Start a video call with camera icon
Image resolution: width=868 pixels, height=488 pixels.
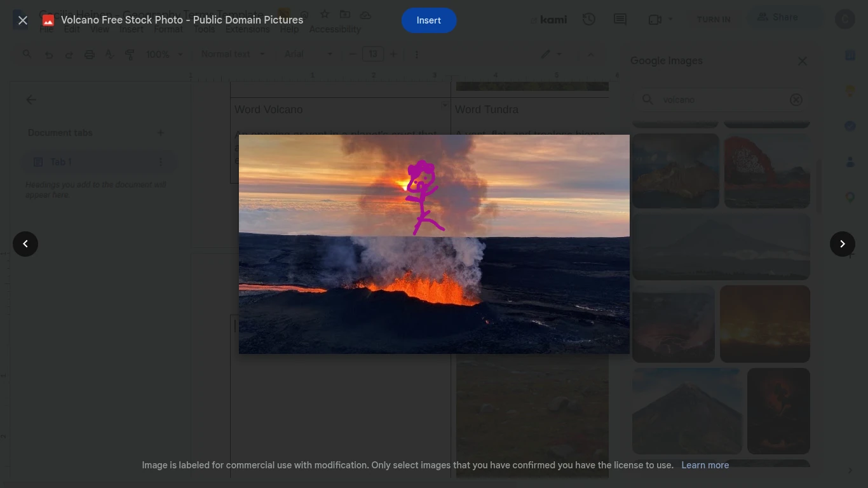tap(655, 20)
